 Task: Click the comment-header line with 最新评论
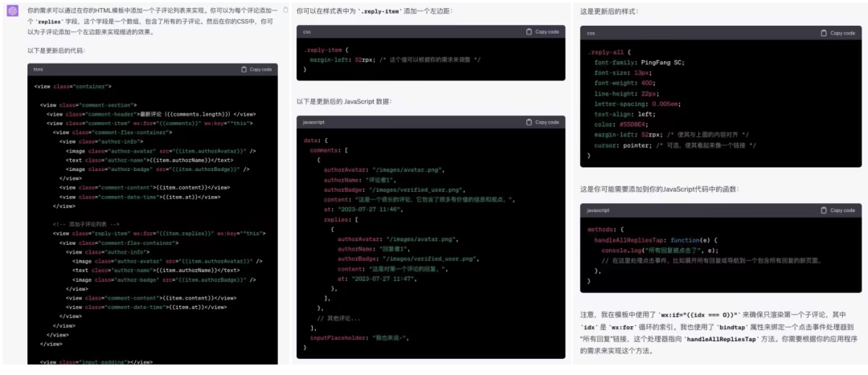pos(150,114)
